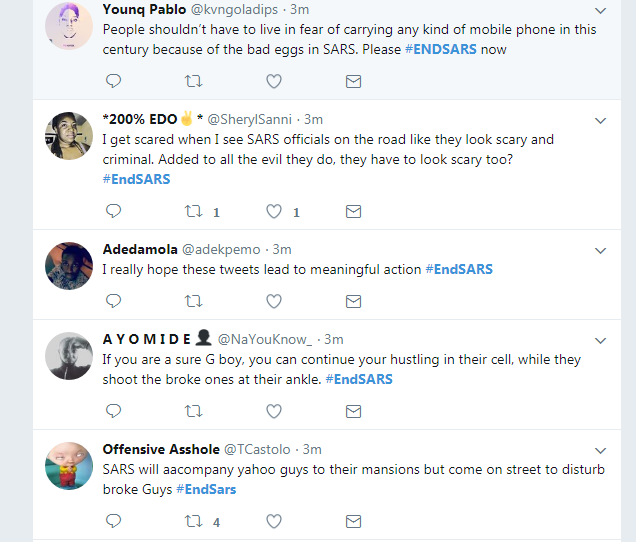Retweet the Offensive Asshole tweet
Screen dimensions: 636x542
[194, 521]
